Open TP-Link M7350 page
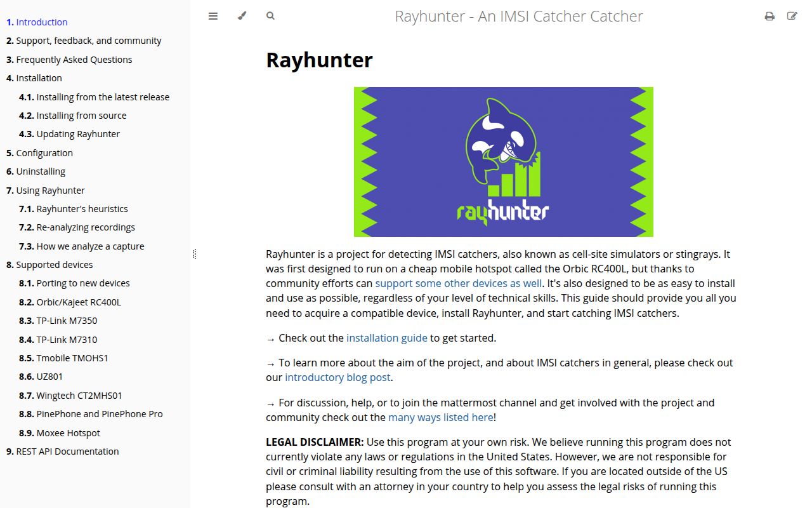Screen dimensions: 812x508 pyautogui.click(x=58, y=321)
